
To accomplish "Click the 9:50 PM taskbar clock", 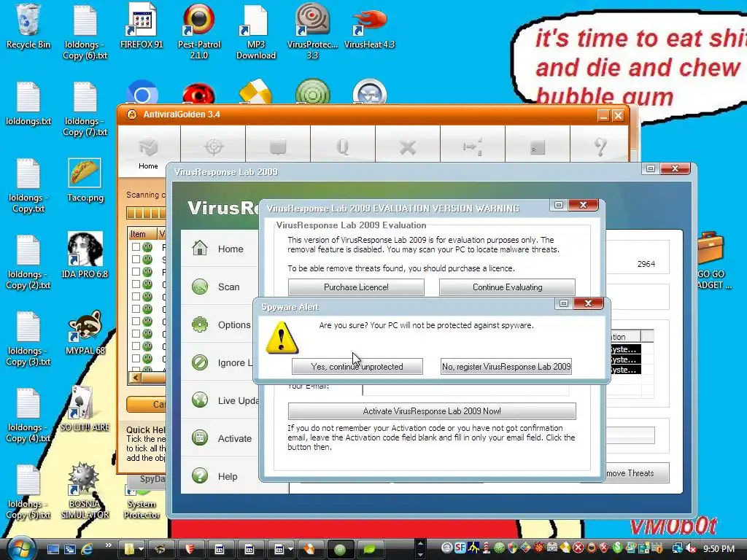I will click(x=719, y=549).
